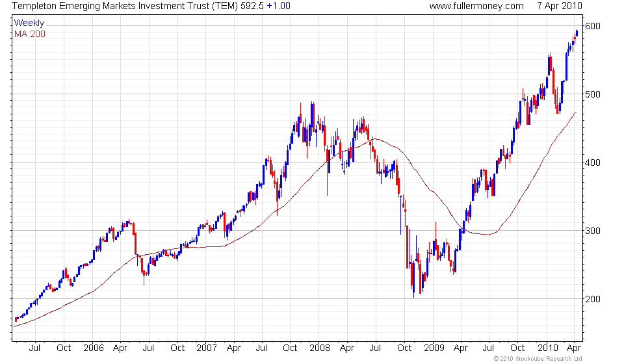The height and width of the screenshot is (364, 637).
Task: Click the 2010 year axis label
Action: [547, 348]
